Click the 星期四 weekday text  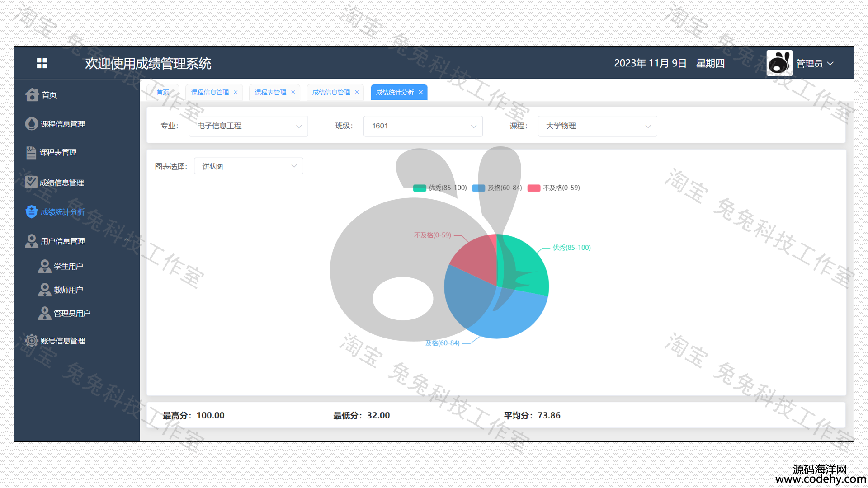tap(710, 63)
